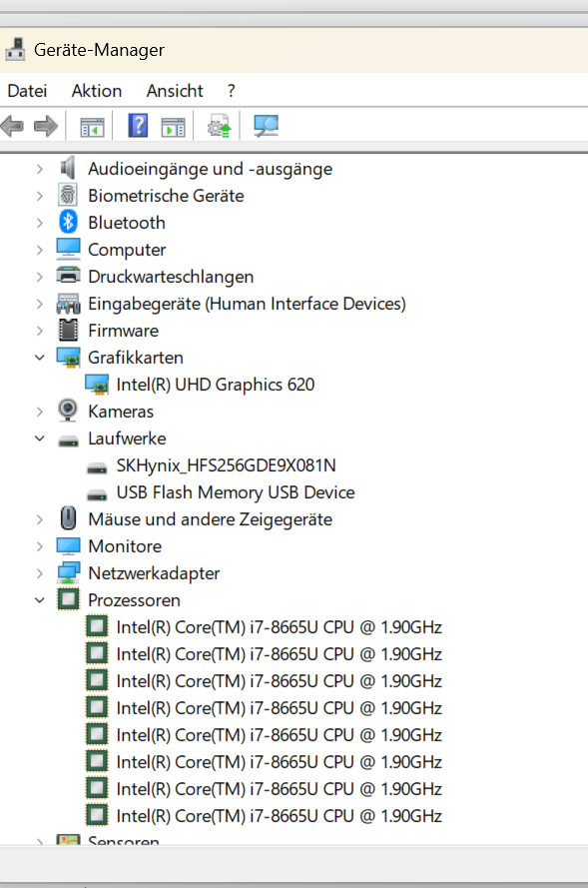The image size is (588, 888).
Task: Expand the Bluetooth node
Action: click(x=39, y=223)
